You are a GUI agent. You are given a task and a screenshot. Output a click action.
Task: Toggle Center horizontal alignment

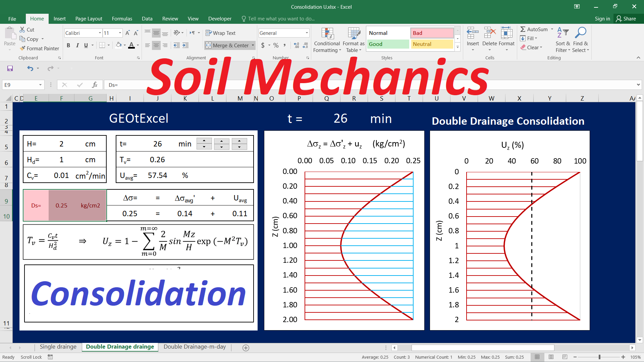coord(156,45)
